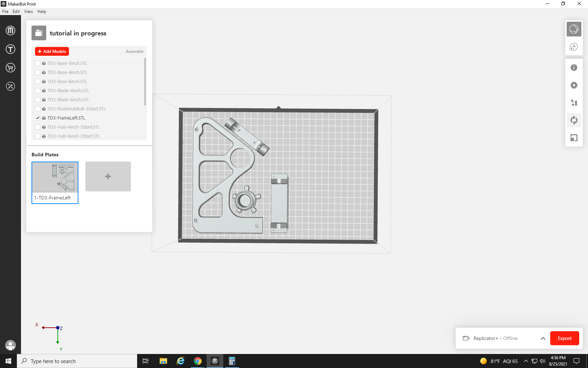Image resolution: width=588 pixels, height=368 pixels.
Task: Click the project folder icon
Action: pos(39,33)
